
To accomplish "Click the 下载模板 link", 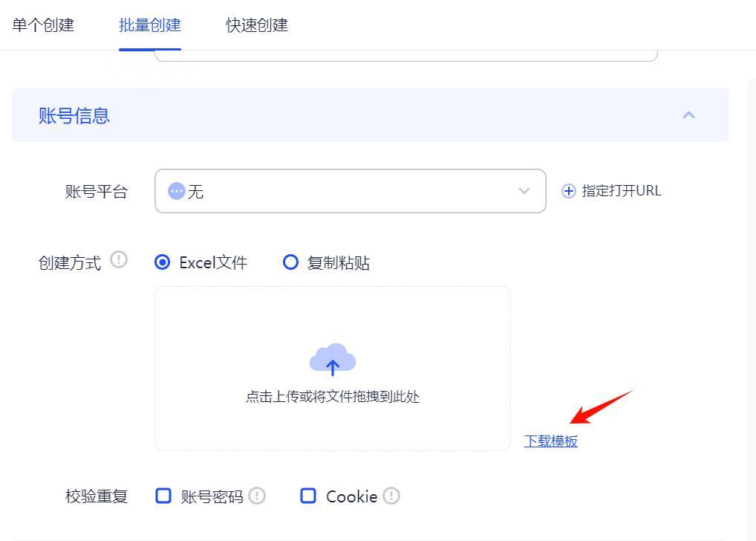I will point(550,441).
